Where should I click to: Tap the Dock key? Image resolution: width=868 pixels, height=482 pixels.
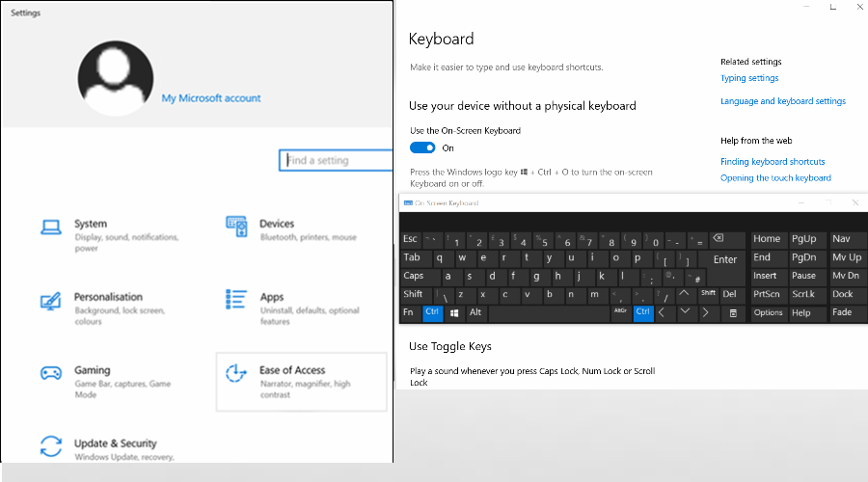click(847, 294)
